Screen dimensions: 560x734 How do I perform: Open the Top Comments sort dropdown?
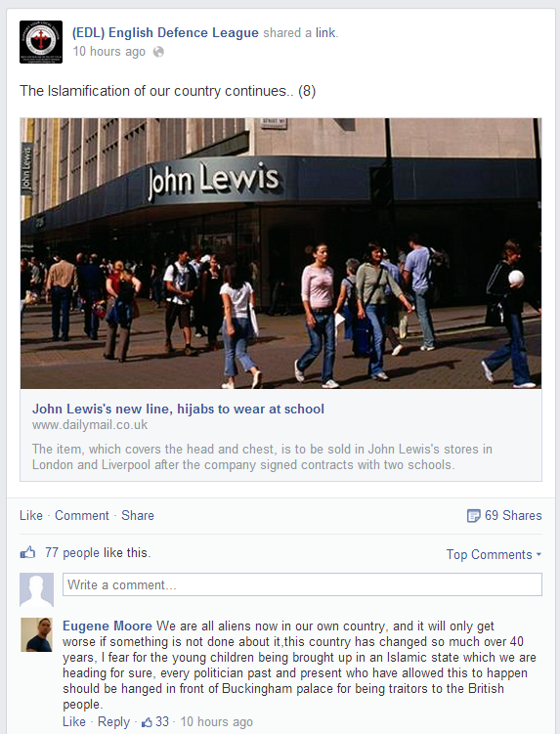494,554
